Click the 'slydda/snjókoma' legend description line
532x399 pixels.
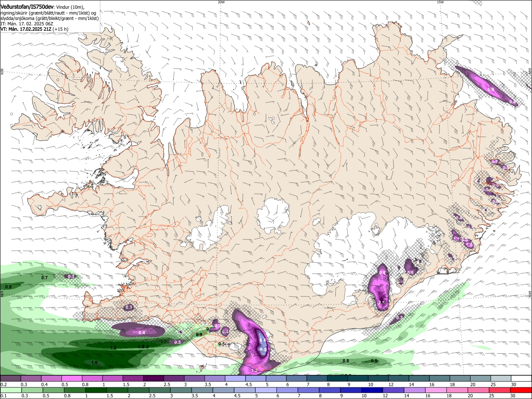point(49,18)
